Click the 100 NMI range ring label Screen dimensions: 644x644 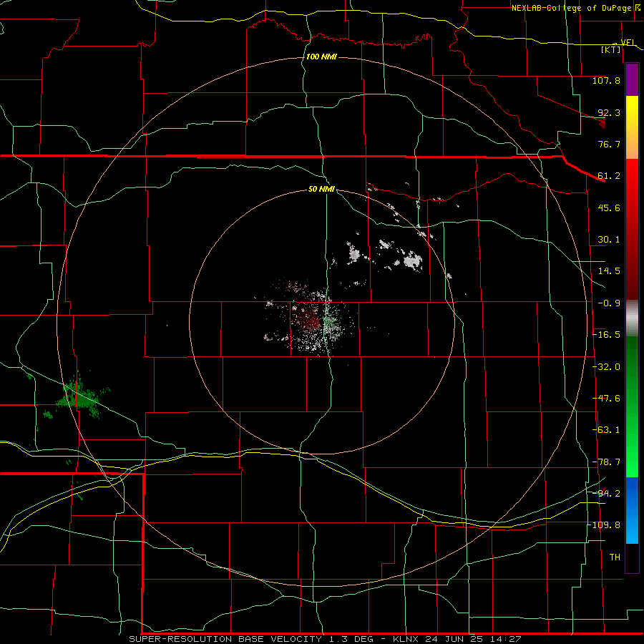coord(321,57)
